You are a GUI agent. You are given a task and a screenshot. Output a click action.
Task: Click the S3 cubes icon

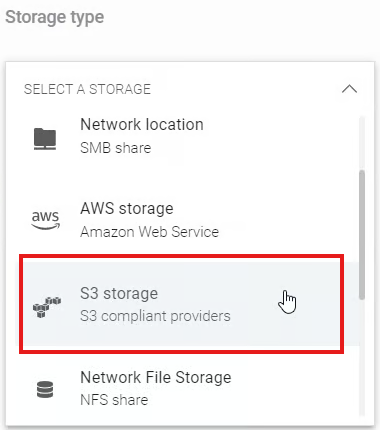click(47, 306)
